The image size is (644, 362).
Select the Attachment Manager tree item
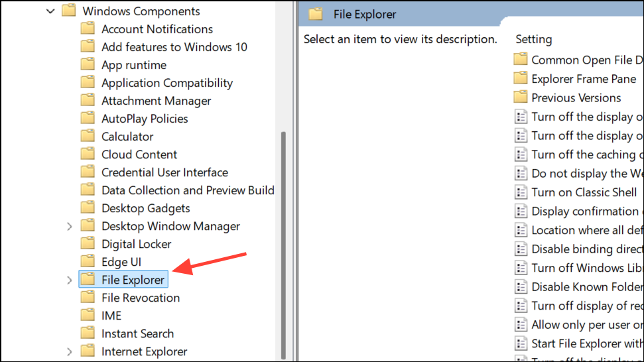156,101
